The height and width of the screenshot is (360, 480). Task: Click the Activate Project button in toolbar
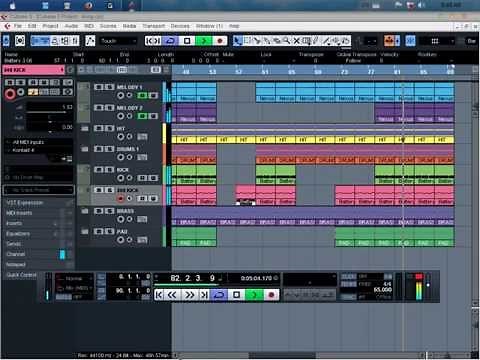pos(6,41)
